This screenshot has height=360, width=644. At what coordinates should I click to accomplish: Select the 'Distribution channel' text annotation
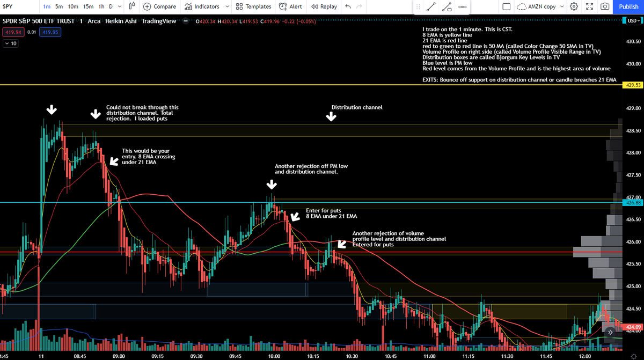357,107
